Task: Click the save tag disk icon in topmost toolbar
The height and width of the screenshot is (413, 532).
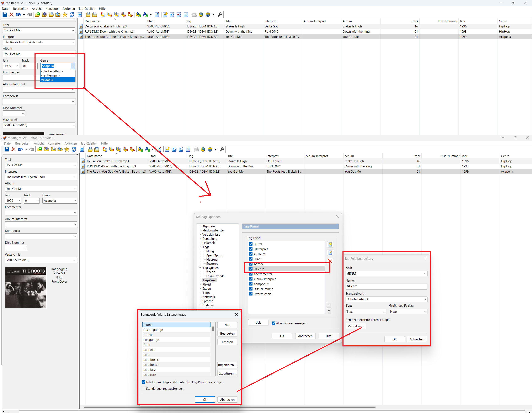Action: (5, 15)
